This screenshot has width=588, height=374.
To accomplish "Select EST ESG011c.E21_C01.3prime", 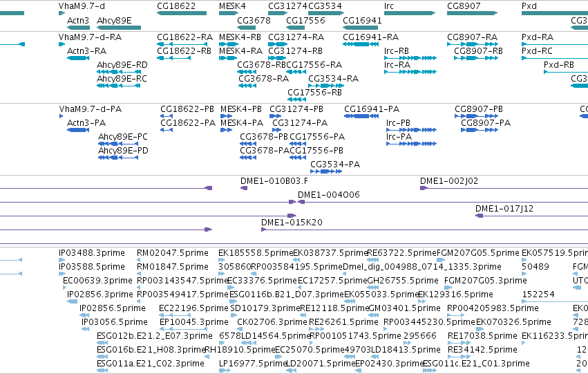I will (x=430, y=371).
